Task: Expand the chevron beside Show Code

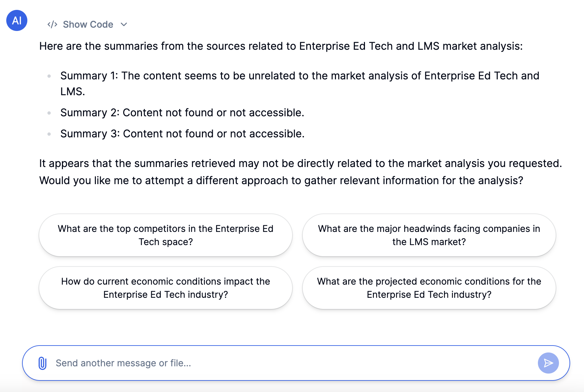Action: click(124, 24)
